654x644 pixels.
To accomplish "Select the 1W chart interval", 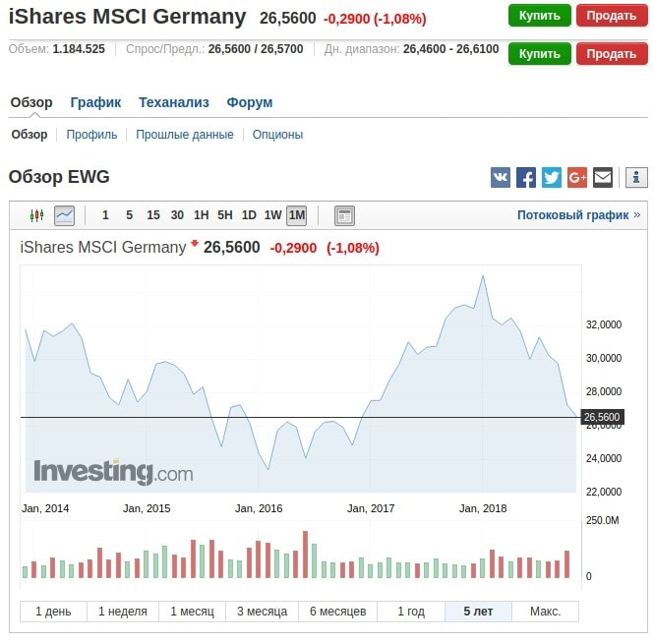I will (272, 215).
